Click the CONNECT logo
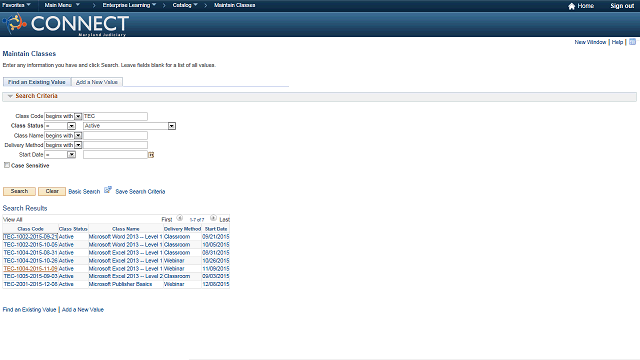The height and width of the screenshot is (360, 640). point(66,24)
